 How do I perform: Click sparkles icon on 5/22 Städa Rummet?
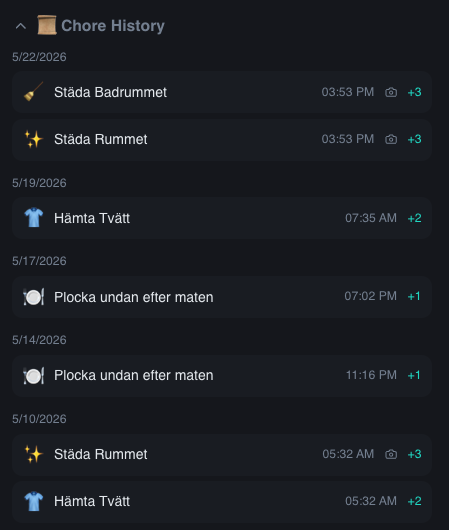pyautogui.click(x=33, y=139)
